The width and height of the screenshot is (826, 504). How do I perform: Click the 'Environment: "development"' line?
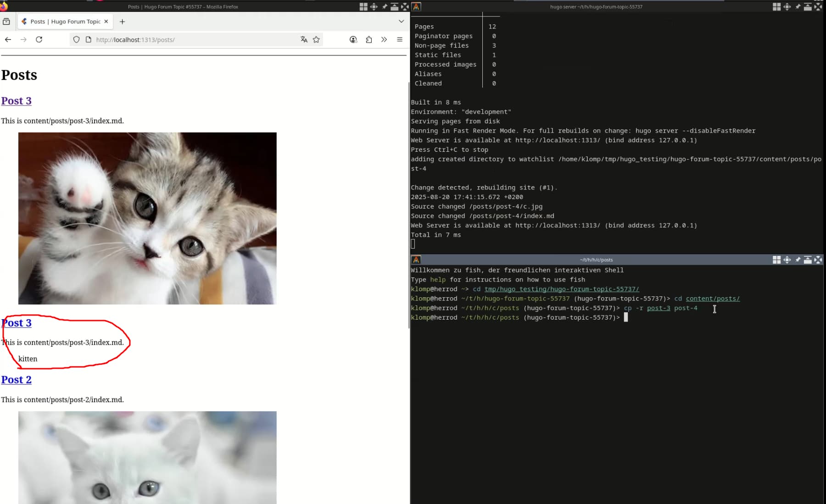point(461,112)
